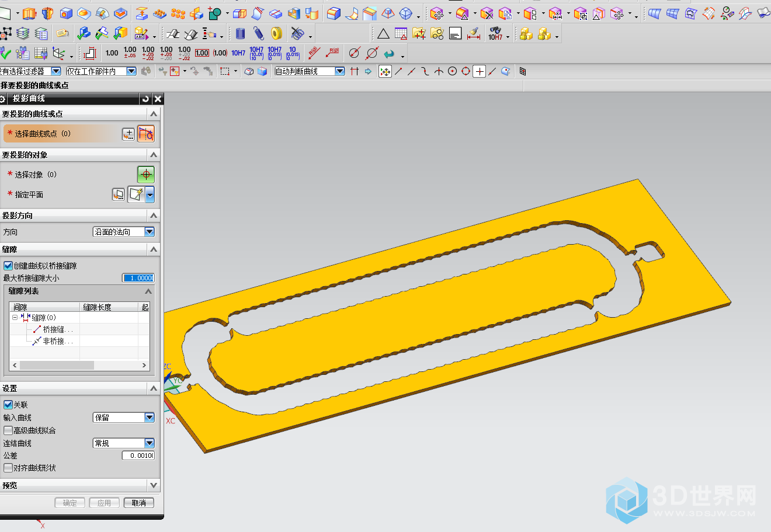Enable 对齐曲线形状 checkbox
The height and width of the screenshot is (532, 771).
8,468
